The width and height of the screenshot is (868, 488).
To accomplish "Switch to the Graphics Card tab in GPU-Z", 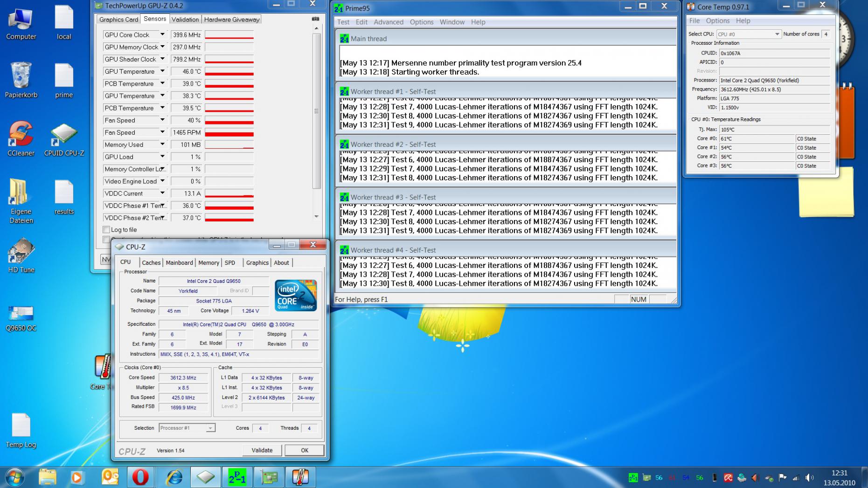I will pyautogui.click(x=118, y=20).
